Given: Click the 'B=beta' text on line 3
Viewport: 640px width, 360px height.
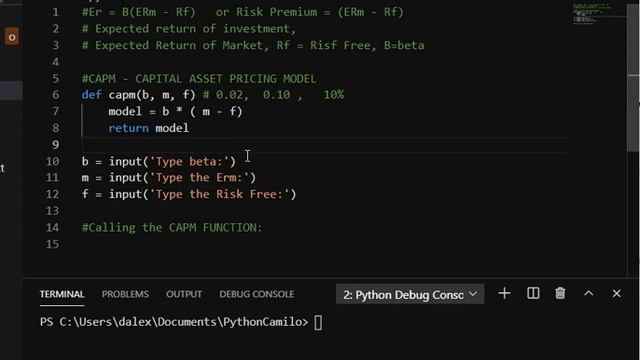Looking at the screenshot, I should point(404,45).
